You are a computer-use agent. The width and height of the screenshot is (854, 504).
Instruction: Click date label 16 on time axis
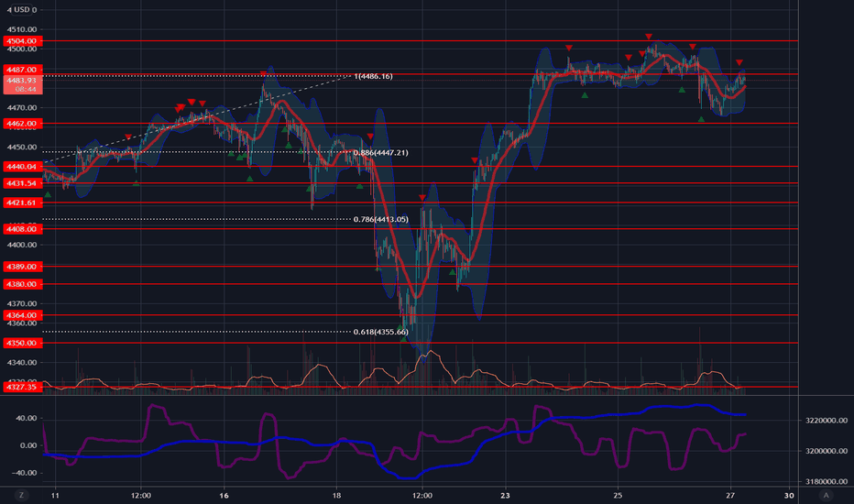224,495
